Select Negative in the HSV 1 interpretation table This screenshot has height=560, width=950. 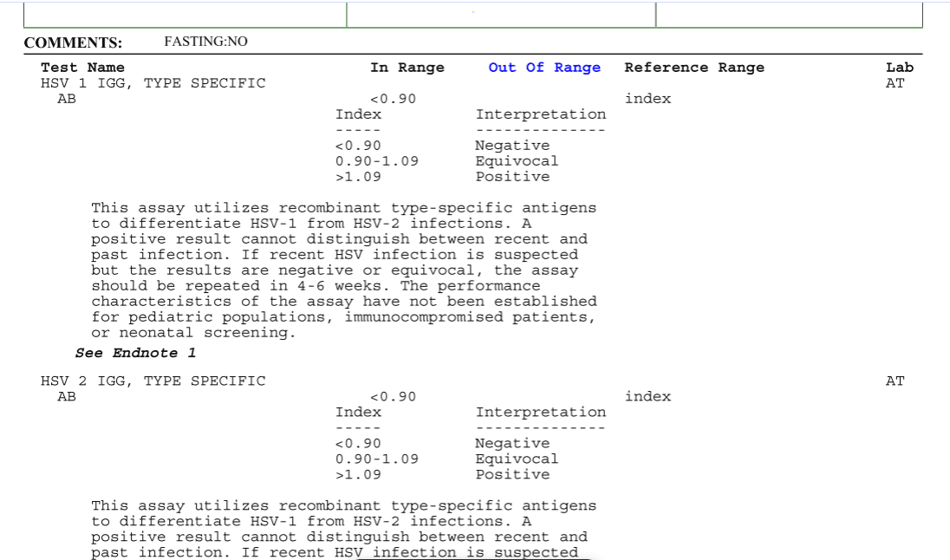[x=512, y=146]
